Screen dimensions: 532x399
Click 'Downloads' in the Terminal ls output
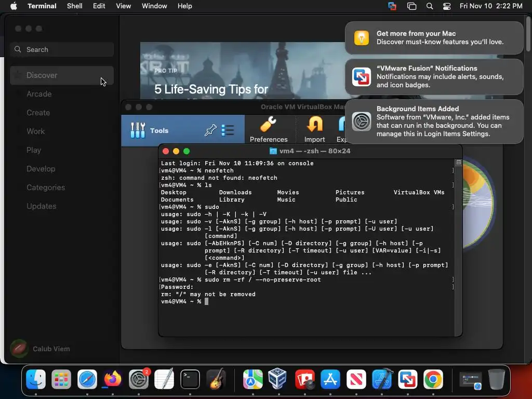235,192
